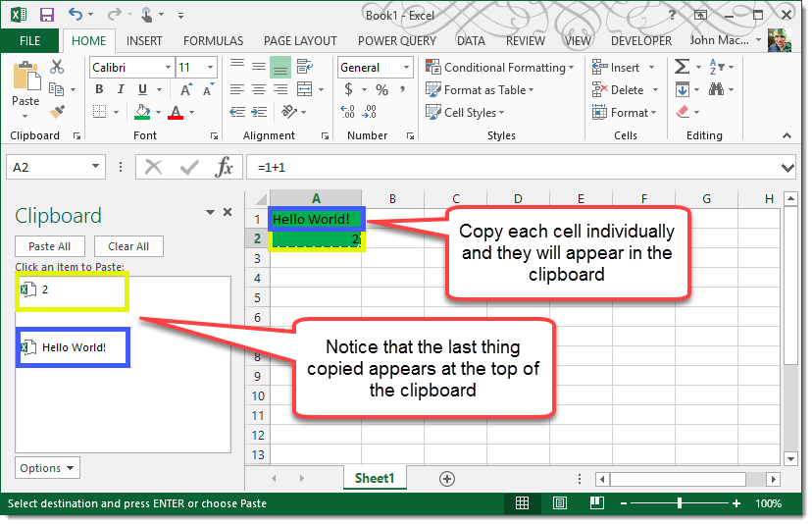Toggle Wrap Text
This screenshot has width=812, height=525.
pyautogui.click(x=304, y=67)
